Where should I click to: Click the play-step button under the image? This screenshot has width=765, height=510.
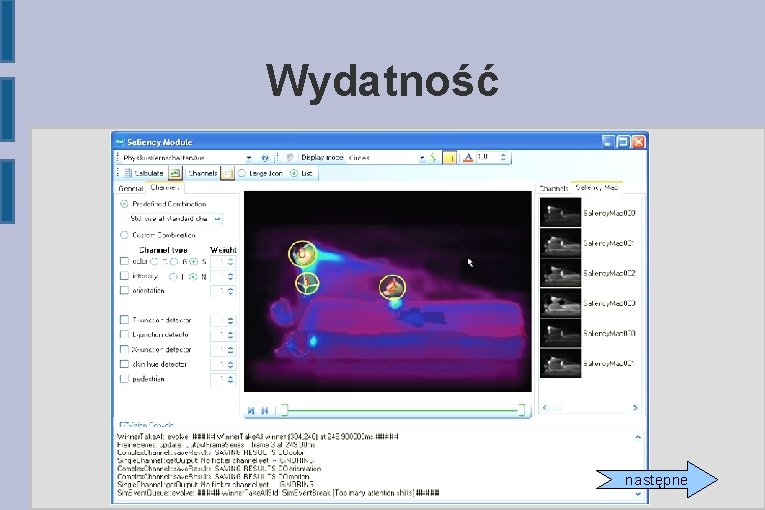tap(251, 411)
